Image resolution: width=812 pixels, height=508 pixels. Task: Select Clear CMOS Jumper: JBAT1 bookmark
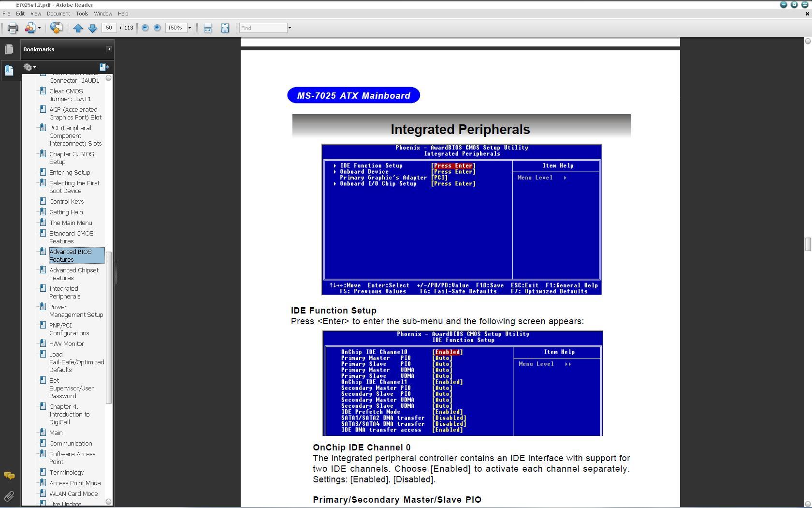pyautogui.click(x=70, y=95)
